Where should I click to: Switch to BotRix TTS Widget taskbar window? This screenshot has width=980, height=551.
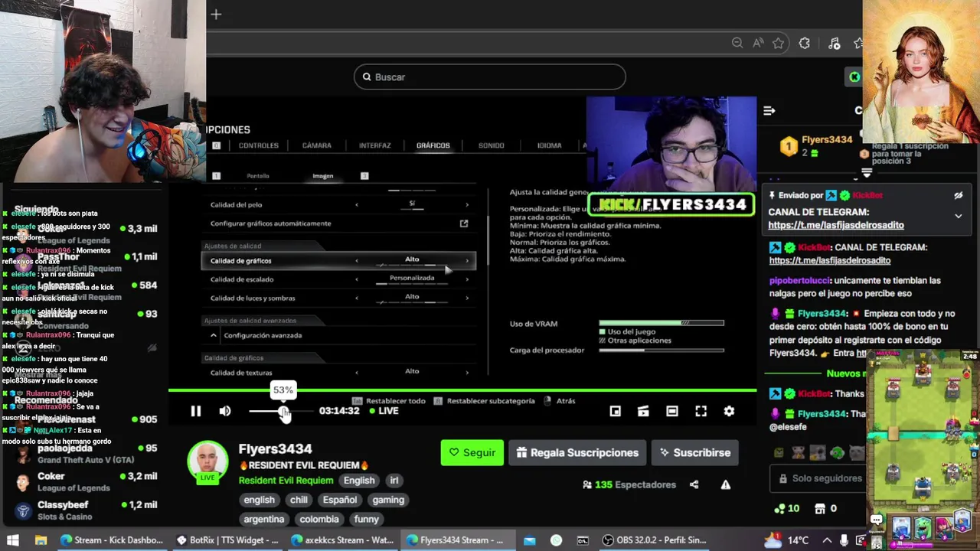tap(228, 540)
